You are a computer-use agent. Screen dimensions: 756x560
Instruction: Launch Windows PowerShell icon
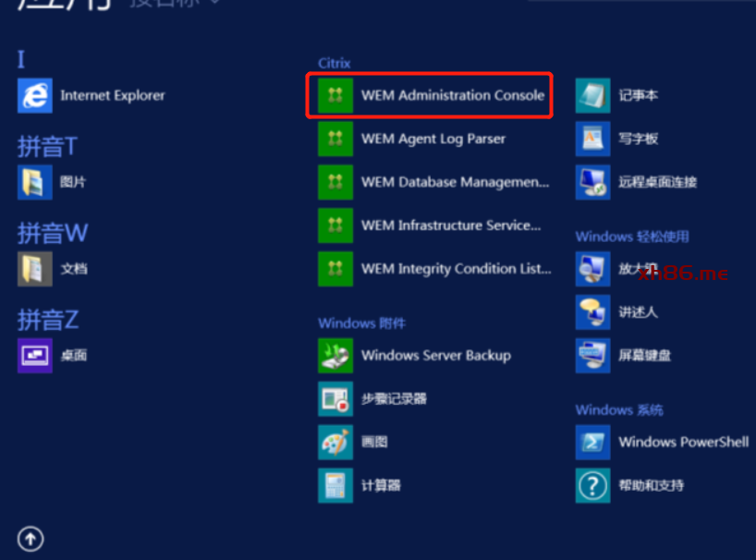click(x=592, y=442)
